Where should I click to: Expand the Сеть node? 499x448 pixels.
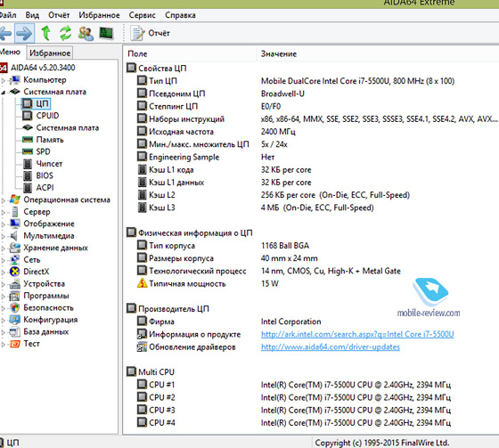(4, 260)
